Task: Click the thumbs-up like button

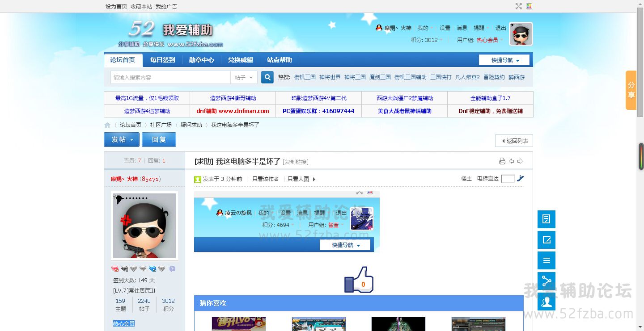Action: coord(359,280)
